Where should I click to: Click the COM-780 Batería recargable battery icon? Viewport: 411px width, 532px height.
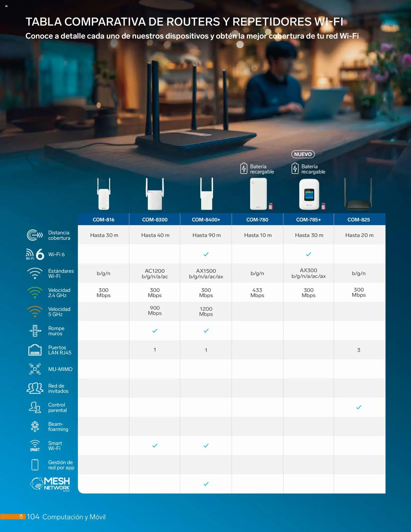244,169
